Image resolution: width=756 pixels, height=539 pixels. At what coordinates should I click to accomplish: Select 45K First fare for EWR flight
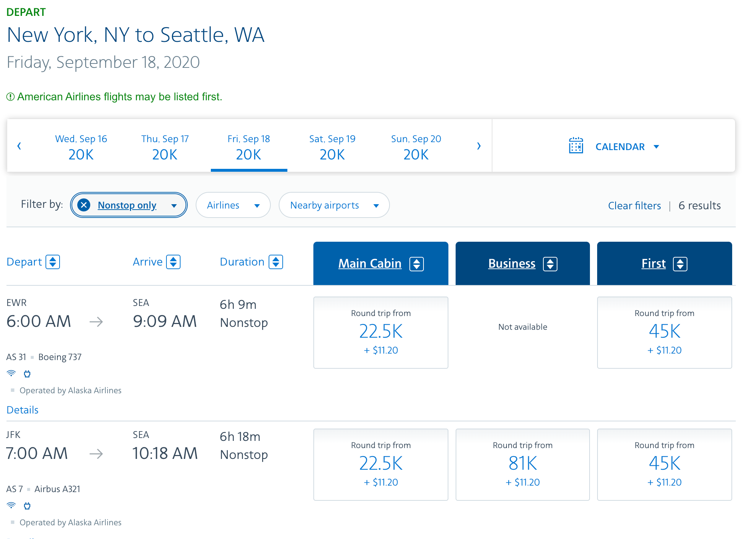[x=664, y=332]
